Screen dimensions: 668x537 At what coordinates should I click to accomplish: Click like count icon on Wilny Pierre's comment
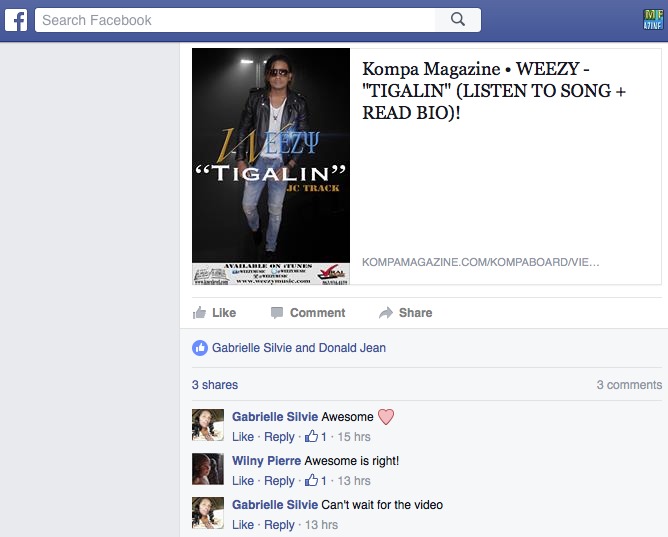coord(315,480)
